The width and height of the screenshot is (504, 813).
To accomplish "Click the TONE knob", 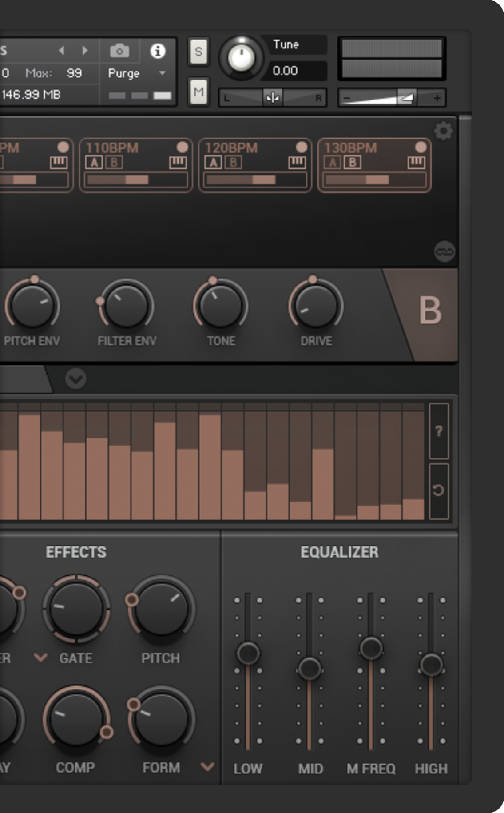I will point(221,306).
